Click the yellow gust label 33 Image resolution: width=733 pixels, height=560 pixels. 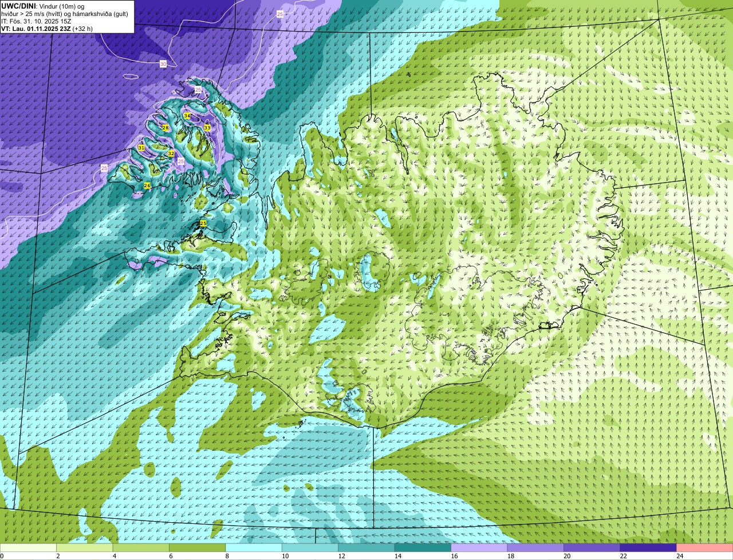pyautogui.click(x=207, y=127)
